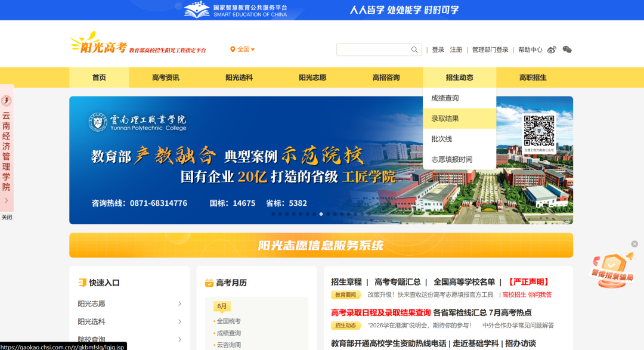Screen dimensions: 644x350
Task: Click the Yunnan Polytechnic College emblem
Action: [x=98, y=122]
